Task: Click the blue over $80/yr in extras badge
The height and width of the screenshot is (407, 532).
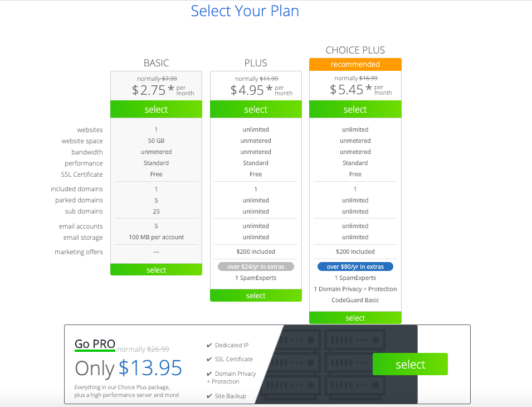Action: click(x=355, y=266)
